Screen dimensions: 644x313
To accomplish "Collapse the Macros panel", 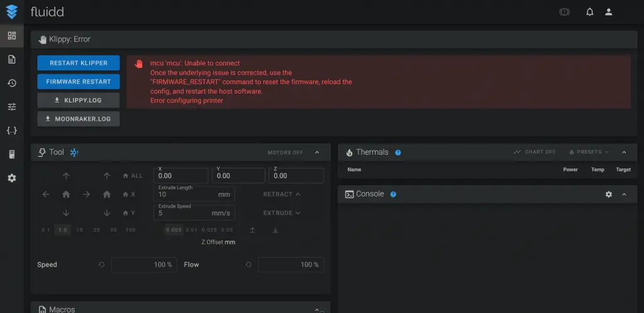I will click(x=317, y=310).
